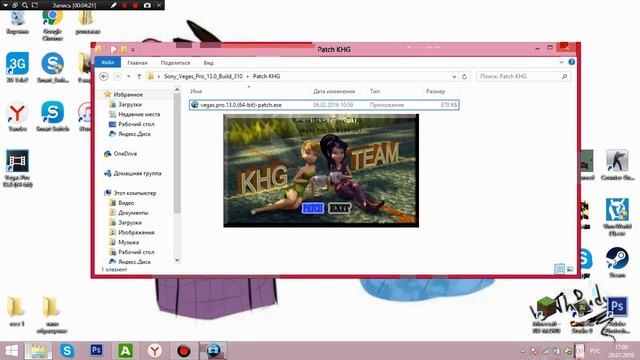Screen dimensions: 640x360
Task: Open Explorer help question mark icon
Action: 571,62
